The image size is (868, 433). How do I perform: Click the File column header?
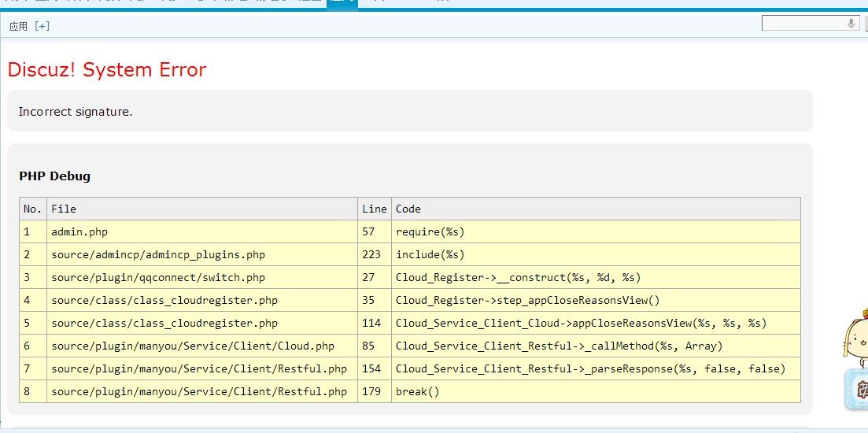point(64,209)
